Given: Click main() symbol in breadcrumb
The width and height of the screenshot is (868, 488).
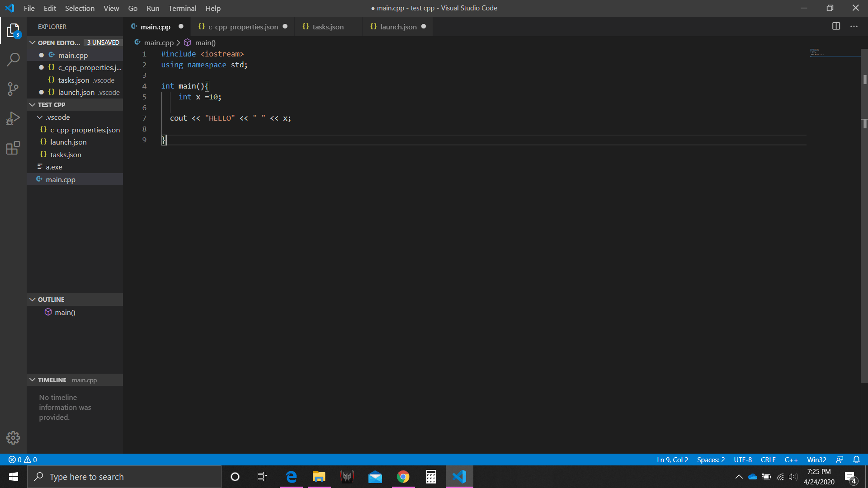Looking at the screenshot, I should (x=200, y=42).
